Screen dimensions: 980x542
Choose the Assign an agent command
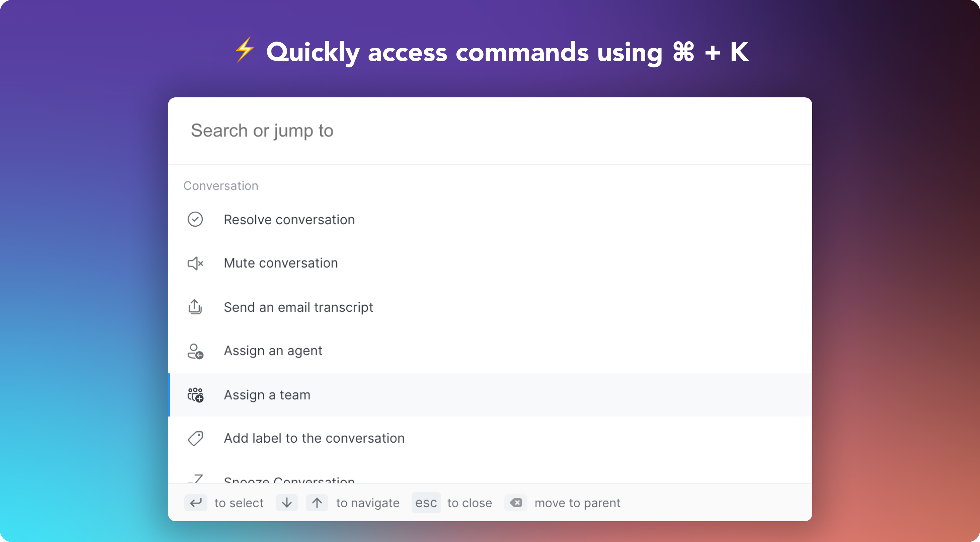[490, 351]
